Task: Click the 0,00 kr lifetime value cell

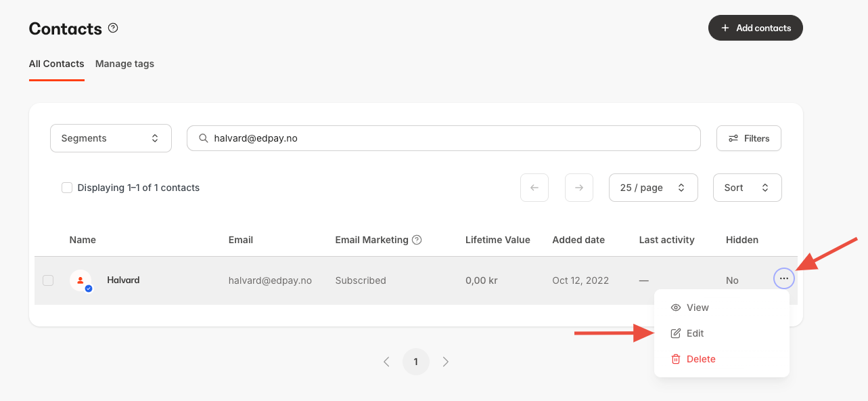Action: pyautogui.click(x=482, y=280)
